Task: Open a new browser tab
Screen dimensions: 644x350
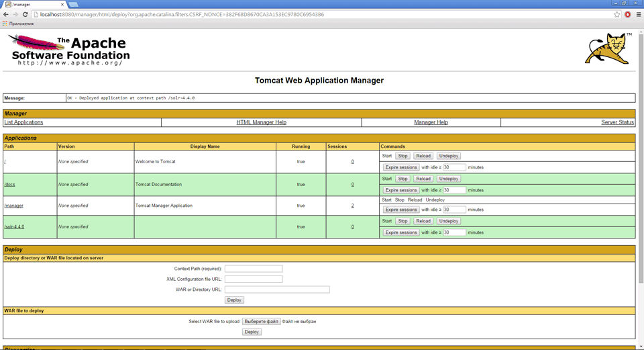Action: (73, 4)
